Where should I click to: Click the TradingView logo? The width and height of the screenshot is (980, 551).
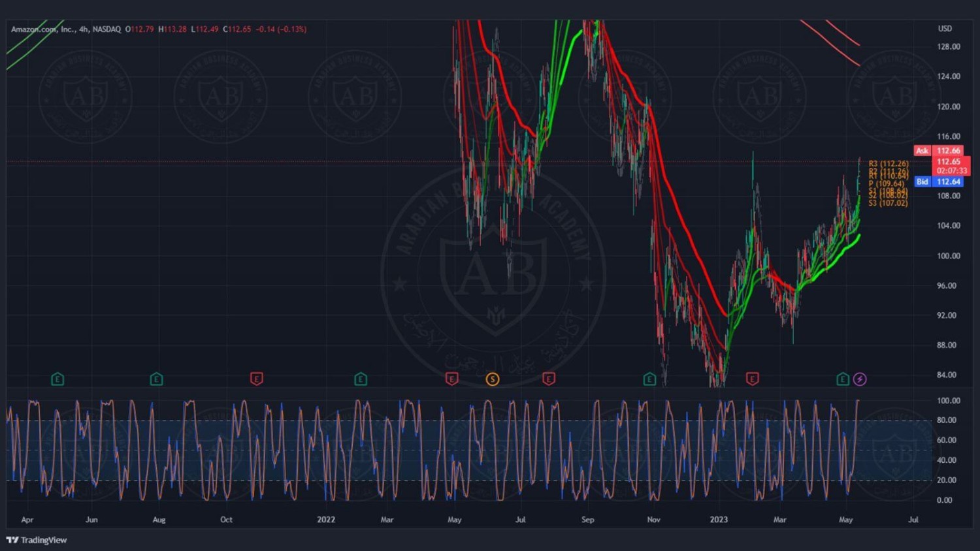(37, 540)
